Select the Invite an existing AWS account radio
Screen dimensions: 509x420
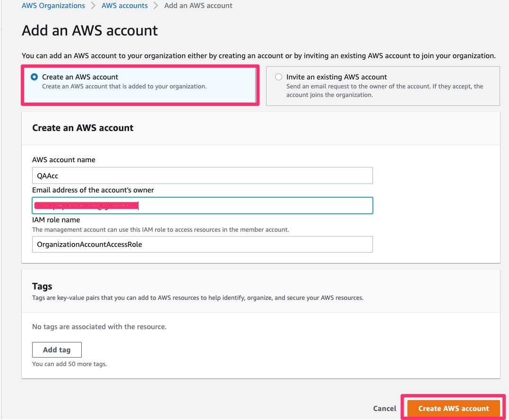pos(279,77)
